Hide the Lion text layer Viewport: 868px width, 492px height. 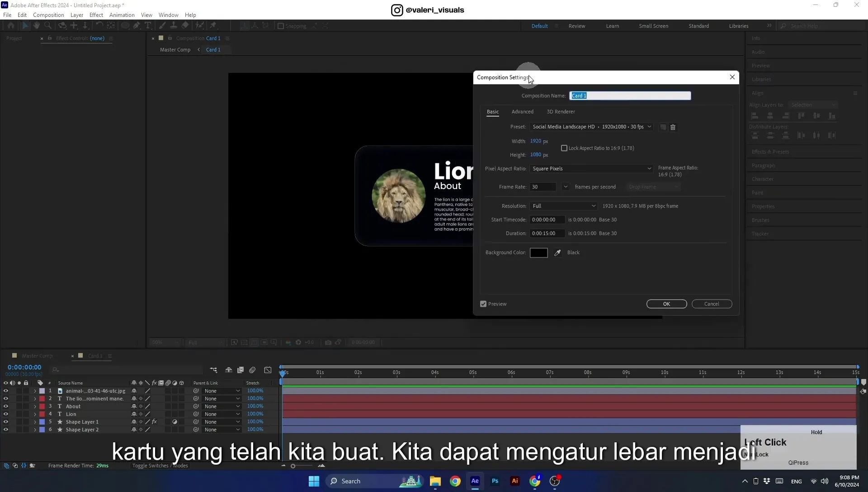click(6, 414)
